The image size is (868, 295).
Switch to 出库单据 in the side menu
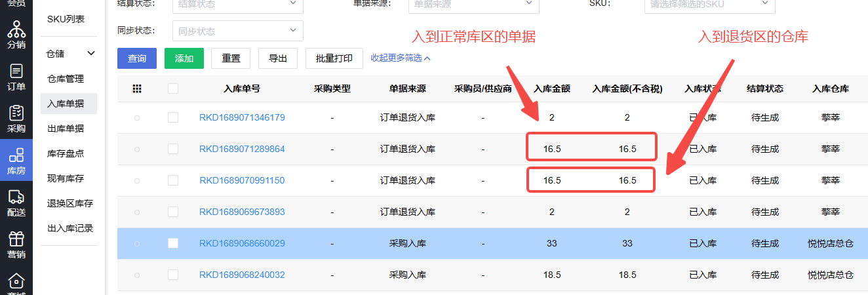point(66,128)
